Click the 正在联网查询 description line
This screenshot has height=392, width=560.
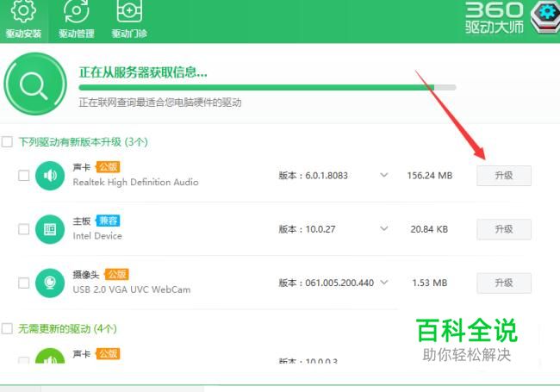tap(160, 103)
